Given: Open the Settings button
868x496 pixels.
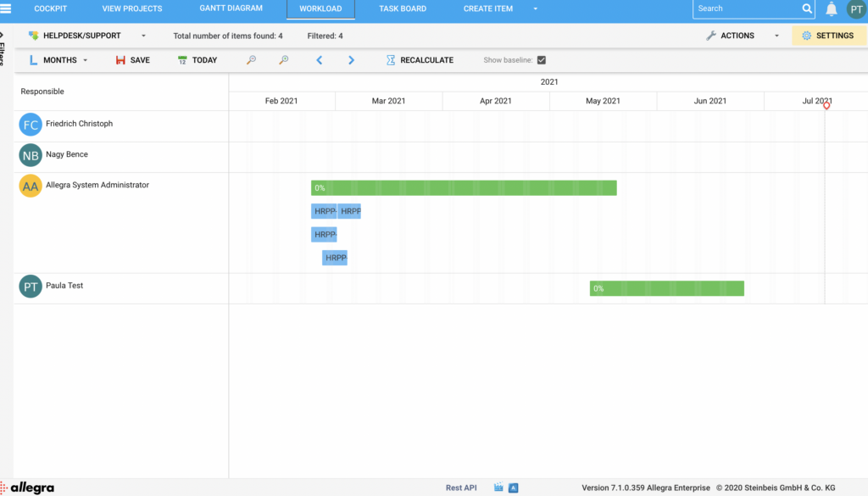Looking at the screenshot, I should click(828, 36).
